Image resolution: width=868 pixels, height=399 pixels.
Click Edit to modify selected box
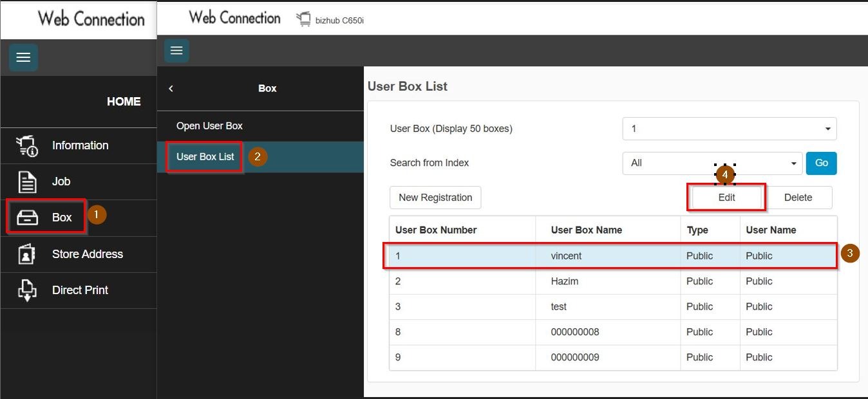click(x=726, y=198)
